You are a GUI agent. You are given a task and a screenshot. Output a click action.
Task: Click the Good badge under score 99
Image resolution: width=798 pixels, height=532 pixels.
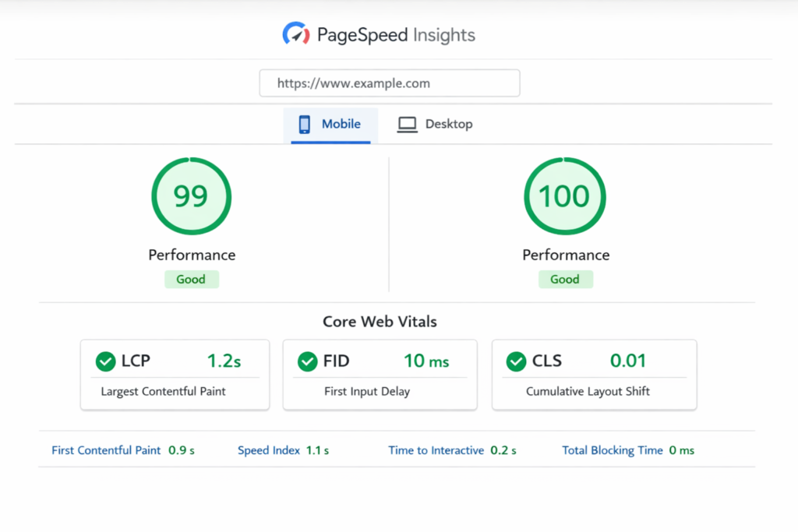[x=191, y=280]
